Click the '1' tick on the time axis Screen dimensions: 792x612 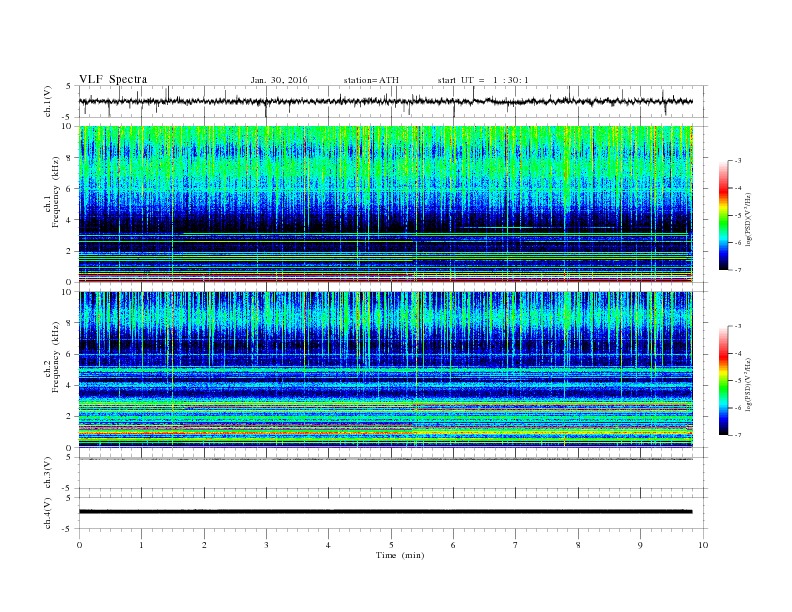(141, 545)
